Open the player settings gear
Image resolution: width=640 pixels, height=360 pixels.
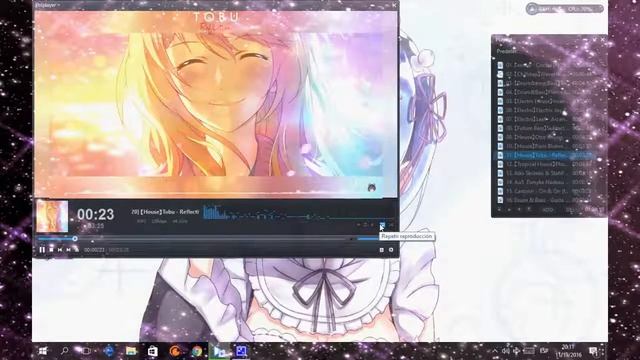click(x=391, y=250)
